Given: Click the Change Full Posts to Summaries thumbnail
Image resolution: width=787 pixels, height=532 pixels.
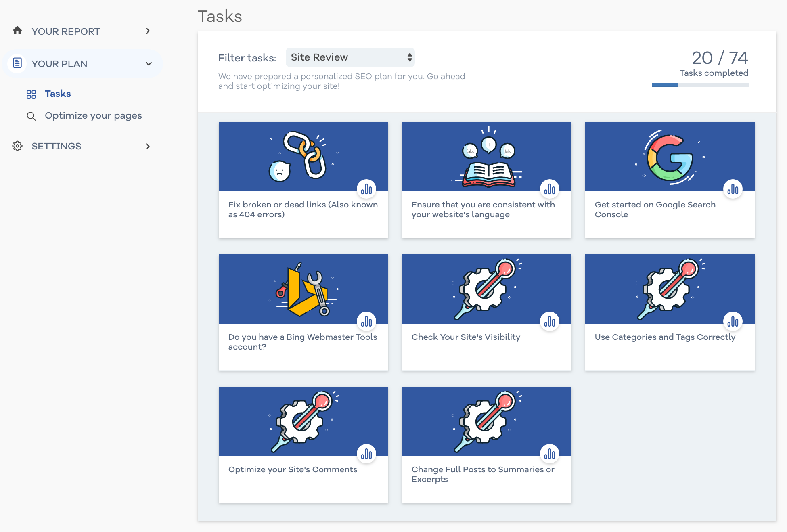Looking at the screenshot, I should point(486,421).
